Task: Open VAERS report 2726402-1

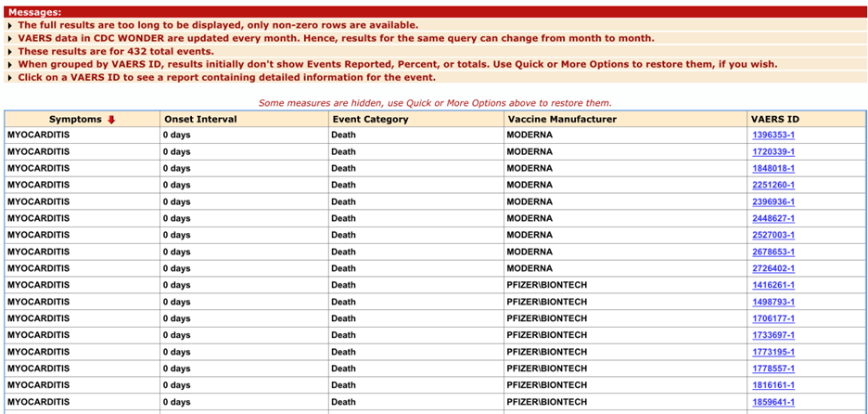Action: 772,269
